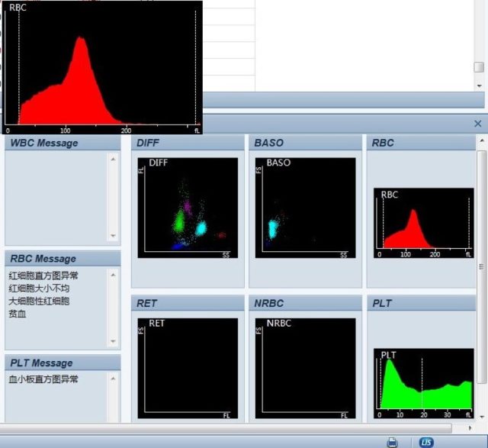The width and height of the screenshot is (488, 448).
Task: Open the RET scattergram thumbnail
Action: pos(188,368)
